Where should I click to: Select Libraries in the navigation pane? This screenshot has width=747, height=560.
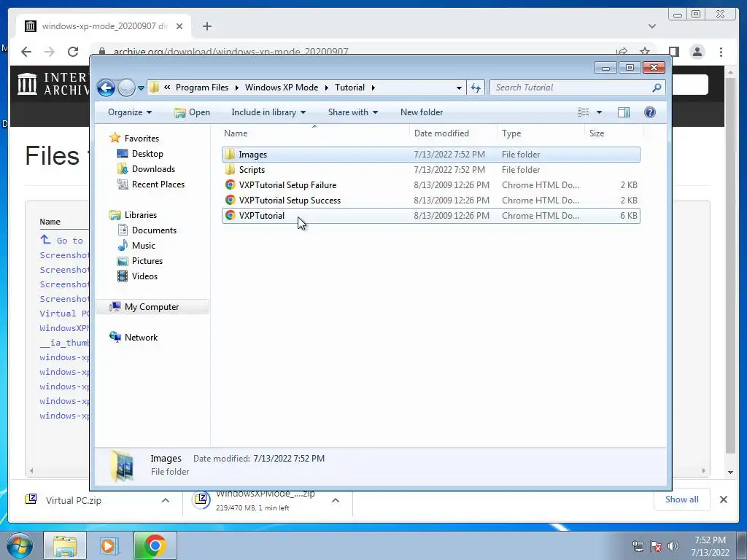coord(141,215)
